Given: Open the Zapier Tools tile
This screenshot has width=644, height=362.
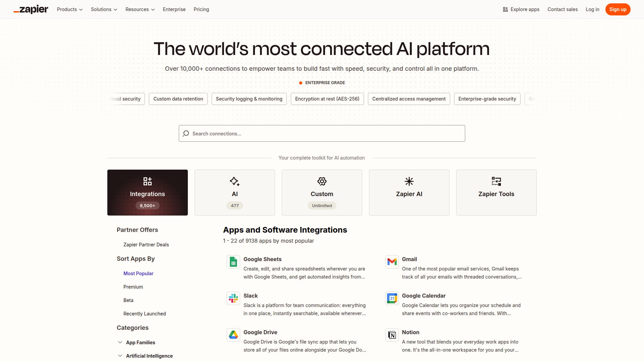Looking at the screenshot, I should pos(496,192).
